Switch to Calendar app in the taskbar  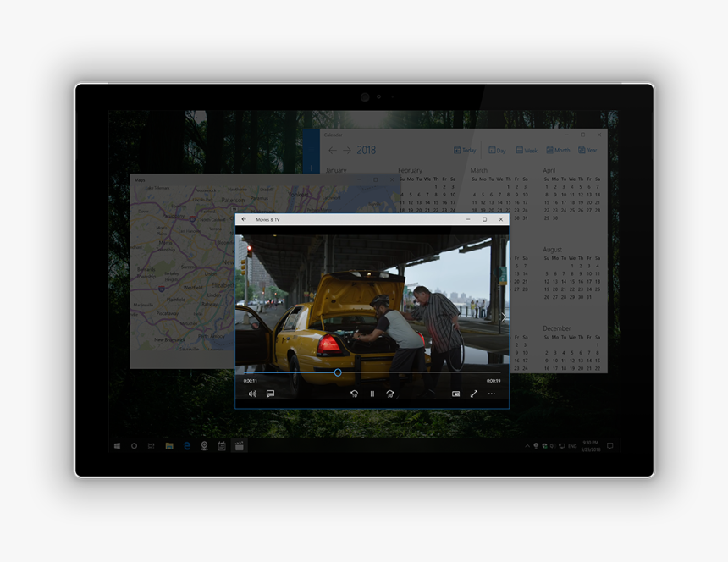coord(222,446)
